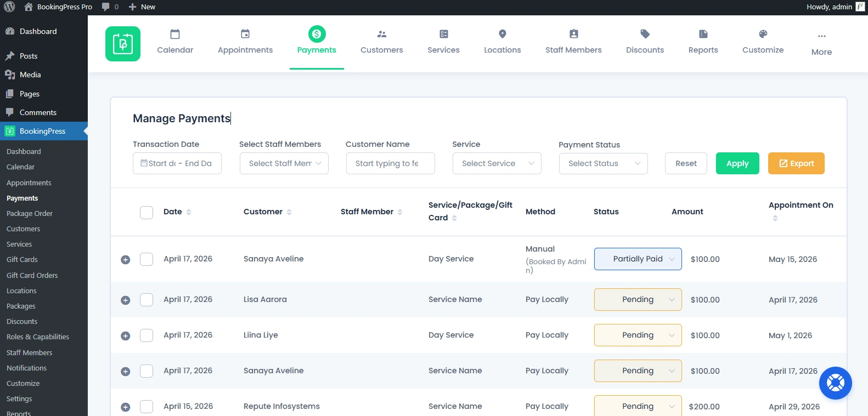Click the Media icon in WordPress sidebar
Viewport: 868px width, 416px height.
(10, 75)
